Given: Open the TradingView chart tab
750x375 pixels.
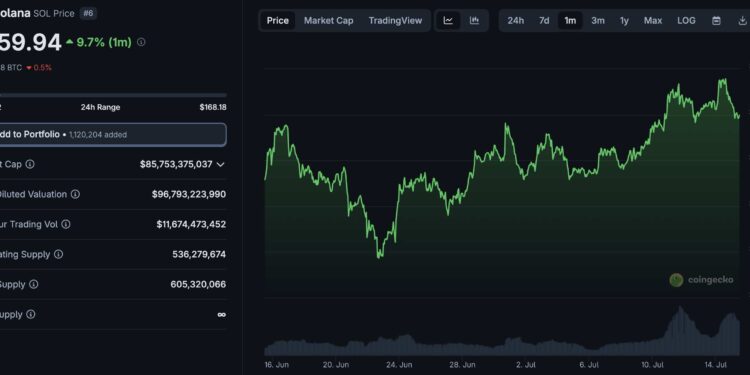Looking at the screenshot, I should tap(395, 21).
